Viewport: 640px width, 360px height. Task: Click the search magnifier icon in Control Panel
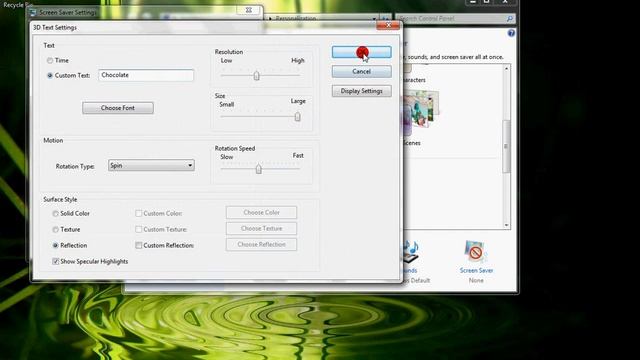click(x=510, y=18)
